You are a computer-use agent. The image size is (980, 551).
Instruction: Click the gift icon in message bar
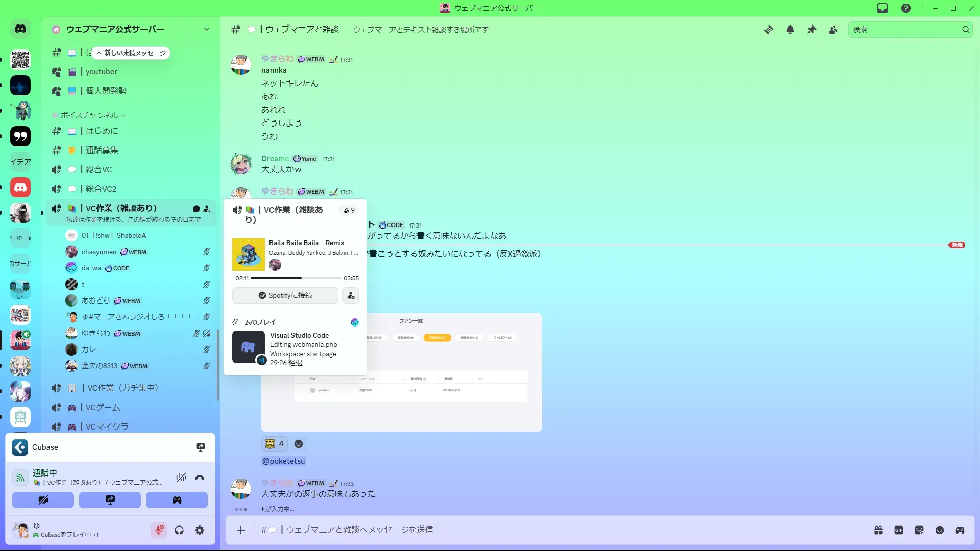tap(878, 530)
